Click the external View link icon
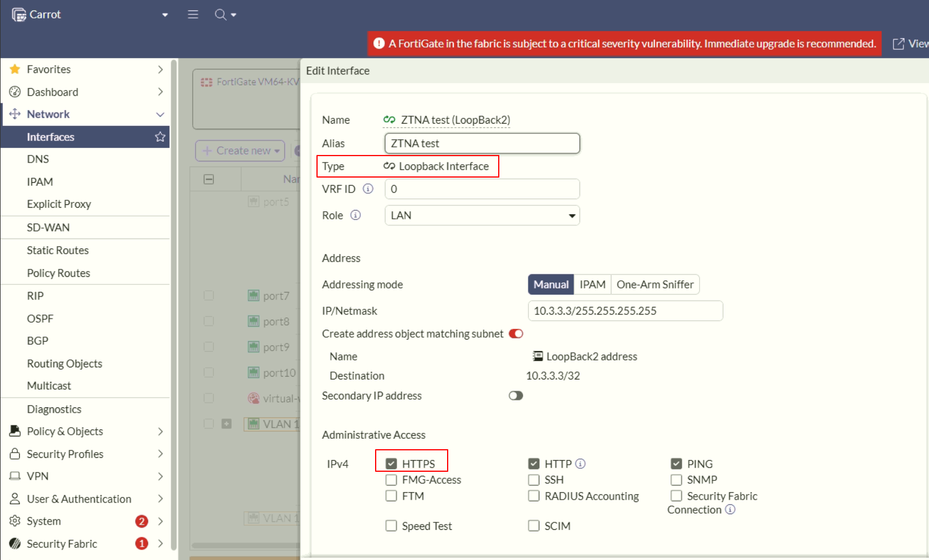Image resolution: width=929 pixels, height=560 pixels. (898, 44)
